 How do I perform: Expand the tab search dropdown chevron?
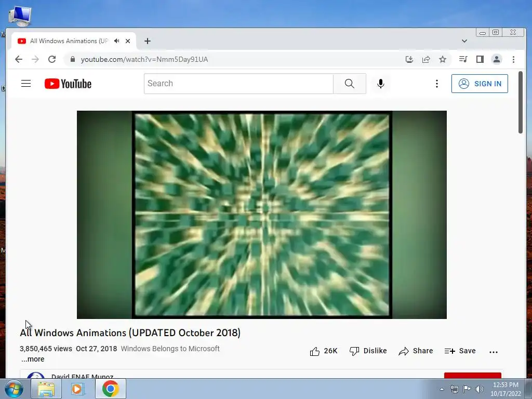point(464,41)
